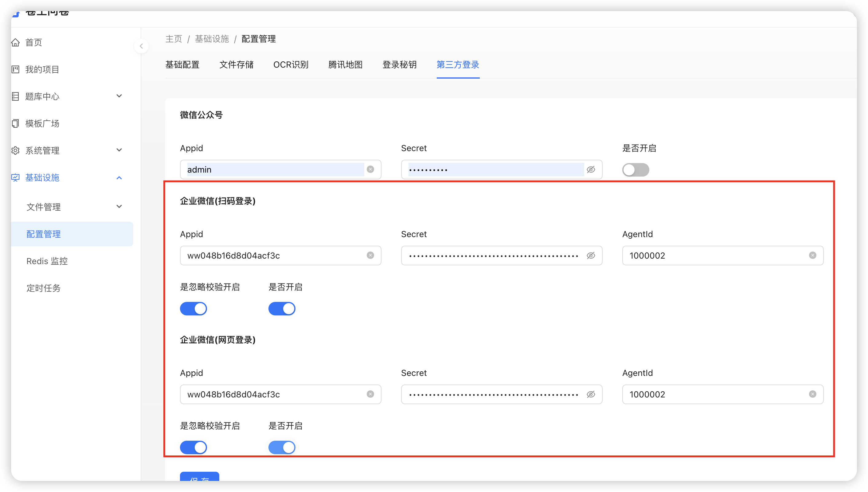Expand the 系统管理 chevron
The width and height of the screenshot is (868, 492).
coord(119,150)
